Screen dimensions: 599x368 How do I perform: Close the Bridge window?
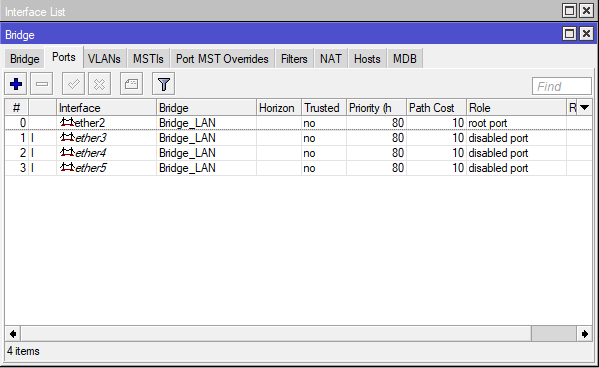pyautogui.click(x=586, y=34)
